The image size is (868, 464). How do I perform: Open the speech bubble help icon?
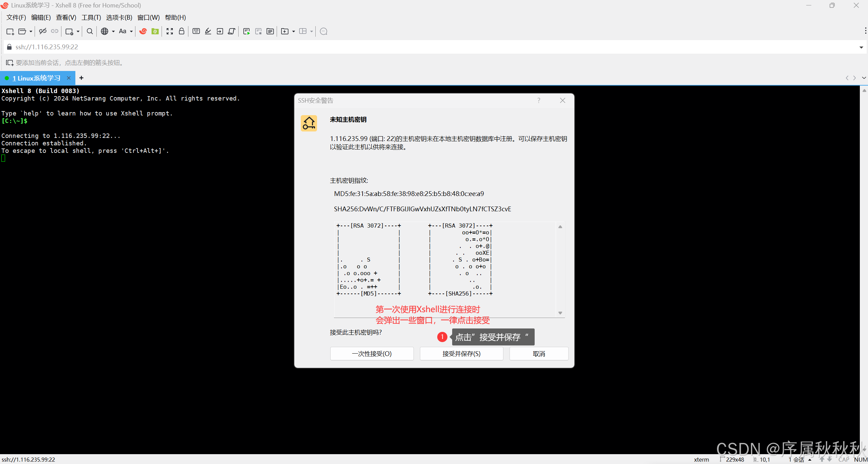coord(324,31)
